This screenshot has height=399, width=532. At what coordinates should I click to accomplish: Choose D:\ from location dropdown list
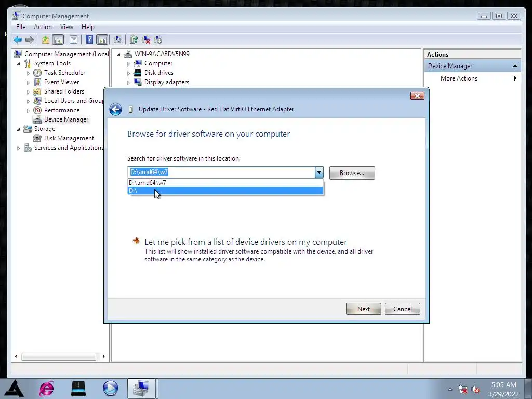[x=225, y=191]
